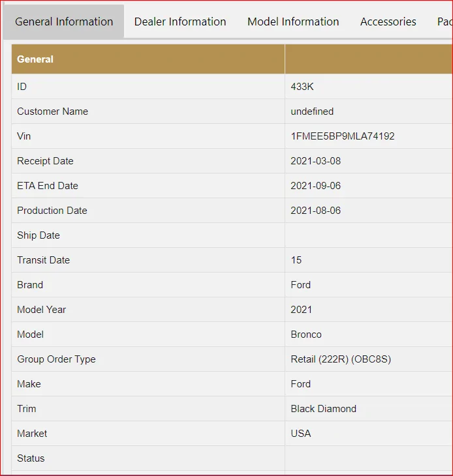The height and width of the screenshot is (476, 453).
Task: Click the Group Order Type label
Action: click(56, 359)
